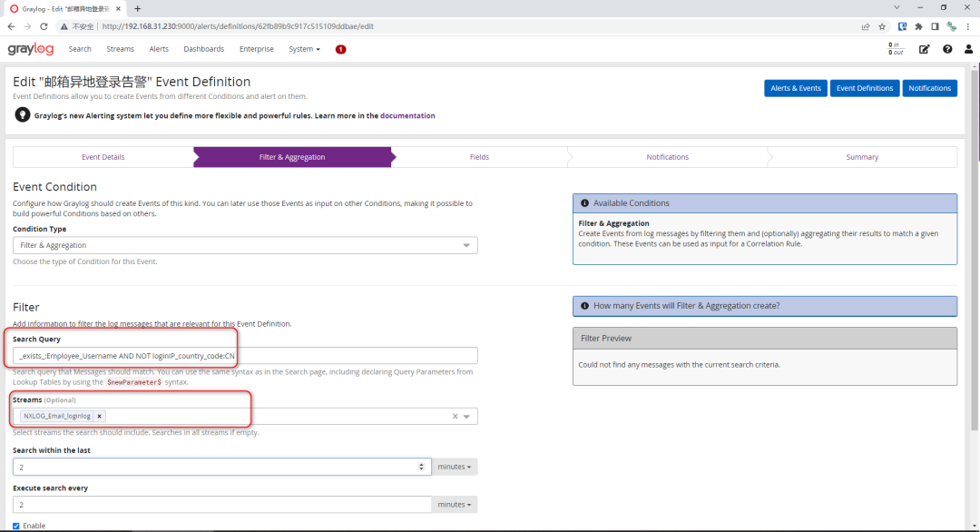Toggle the browser side panel icon
980x532 pixels.
(935, 26)
